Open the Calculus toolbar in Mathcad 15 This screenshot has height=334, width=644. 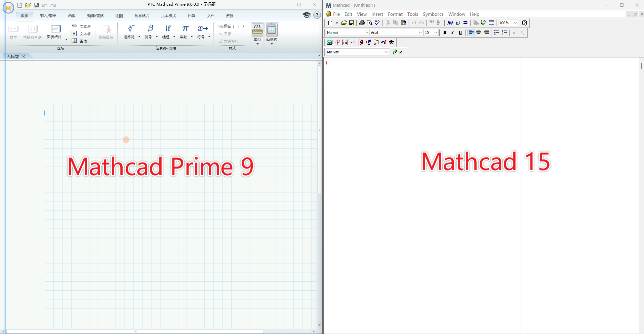[x=361, y=42]
